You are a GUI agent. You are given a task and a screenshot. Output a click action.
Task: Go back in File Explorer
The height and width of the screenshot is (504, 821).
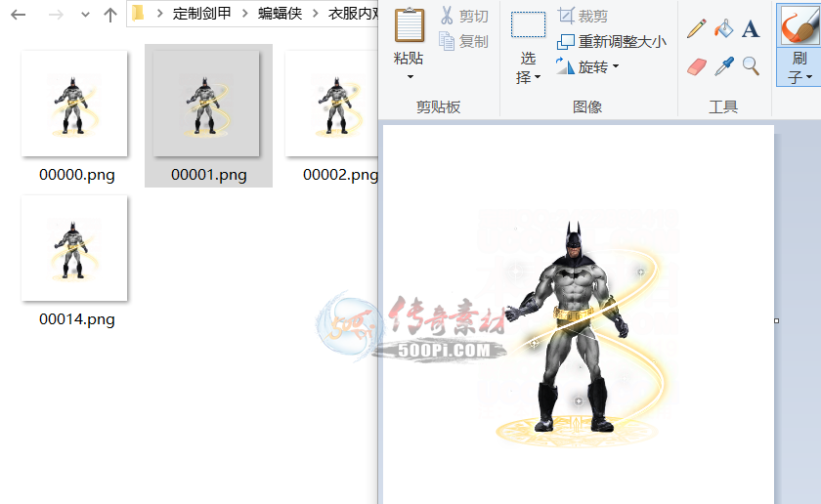coord(19,15)
